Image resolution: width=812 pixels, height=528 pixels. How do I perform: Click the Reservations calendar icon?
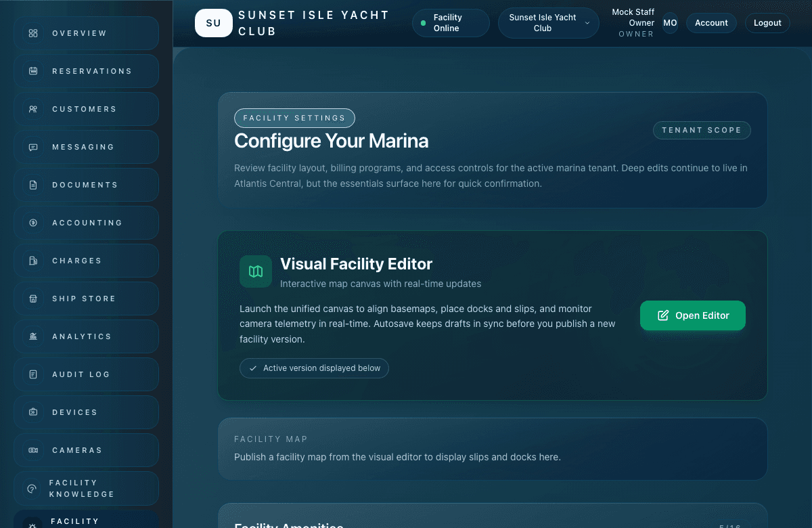[x=33, y=71]
